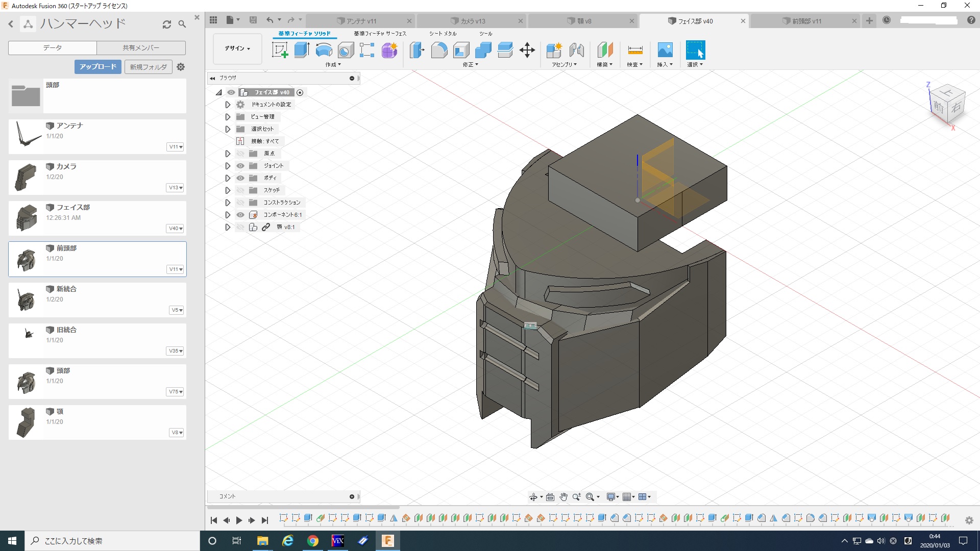This screenshot has height=551, width=980.
Task: Open the シートメタル ribbon tab
Action: coord(443,34)
